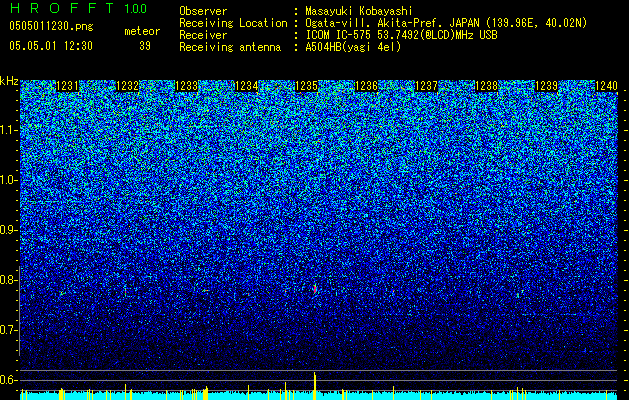The width and height of the screenshot is (629, 400).
Task: Select the meteor count 39
Action: tap(145, 46)
